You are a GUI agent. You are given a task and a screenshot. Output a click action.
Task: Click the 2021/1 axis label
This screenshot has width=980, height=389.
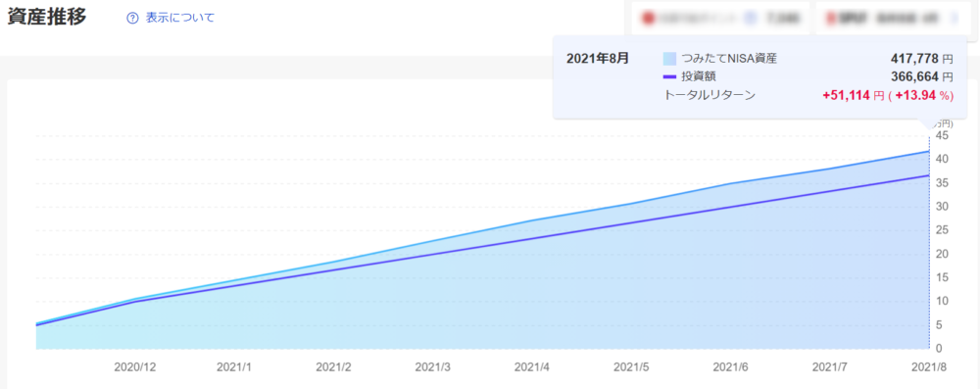(234, 367)
